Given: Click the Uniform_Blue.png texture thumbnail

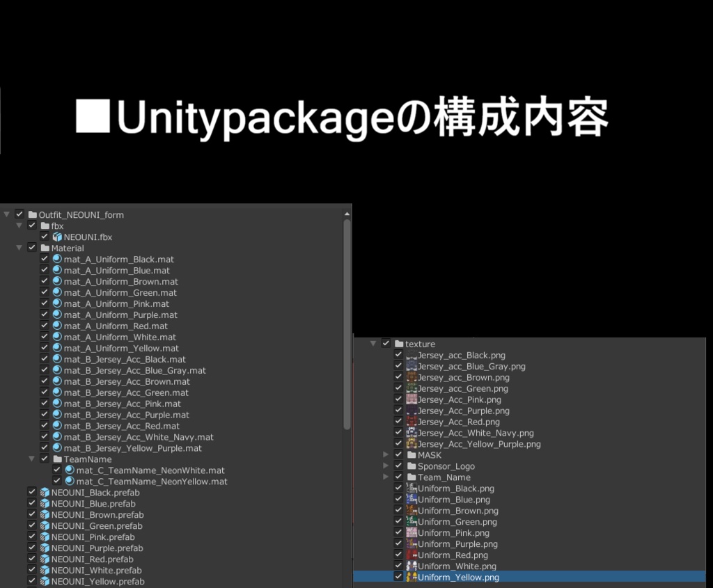Looking at the screenshot, I should (x=412, y=500).
